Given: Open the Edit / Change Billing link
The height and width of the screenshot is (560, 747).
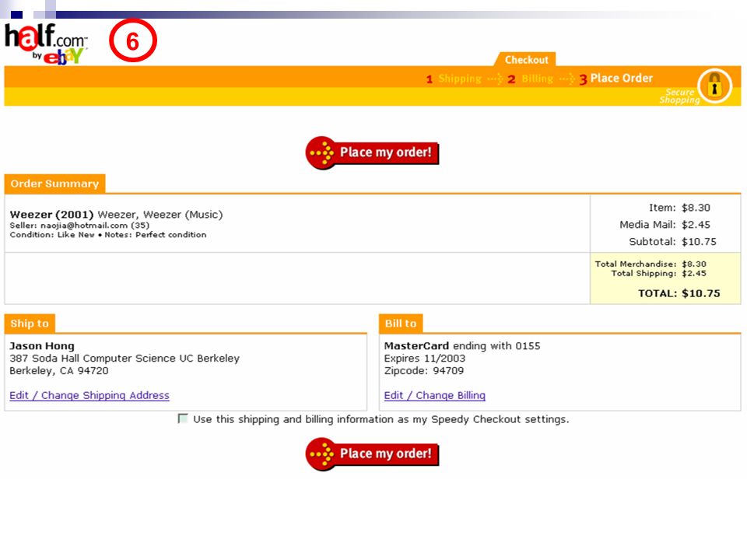Looking at the screenshot, I should coord(434,395).
